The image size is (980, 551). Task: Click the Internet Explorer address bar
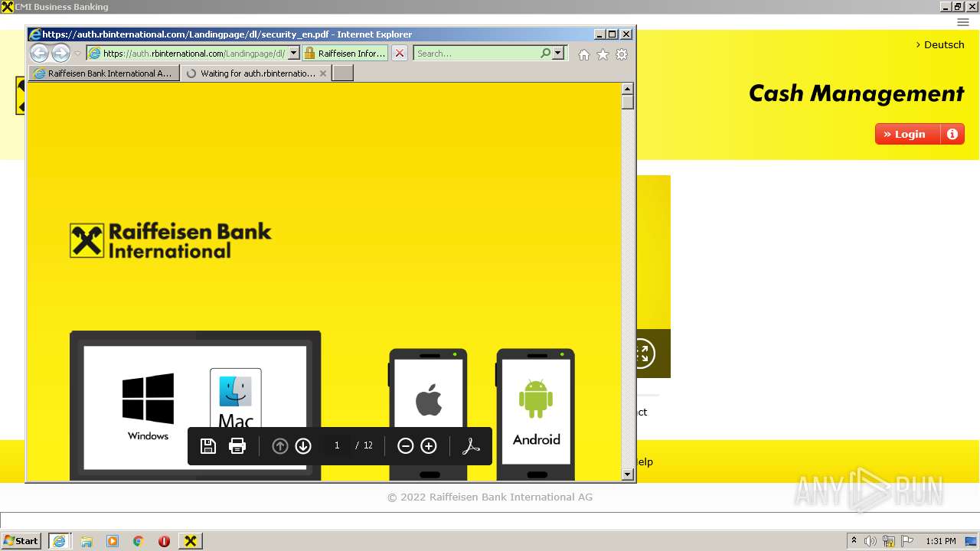[186, 54]
